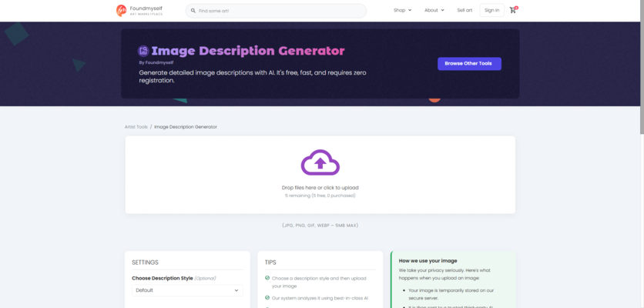Expand the About dropdown menu
The width and height of the screenshot is (644, 308).
(434, 10)
